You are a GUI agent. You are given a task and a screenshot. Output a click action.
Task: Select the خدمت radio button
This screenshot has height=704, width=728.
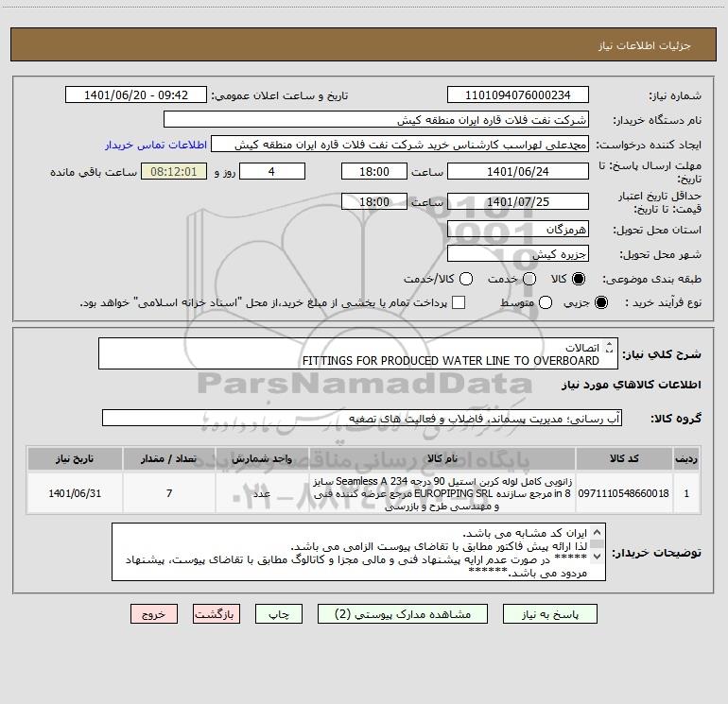[529, 279]
